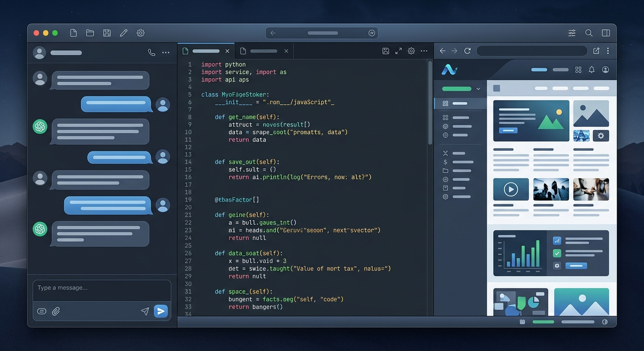The width and height of the screenshot is (644, 351).
Task: Open the notifications bell in the dashboard
Action: pos(591,70)
